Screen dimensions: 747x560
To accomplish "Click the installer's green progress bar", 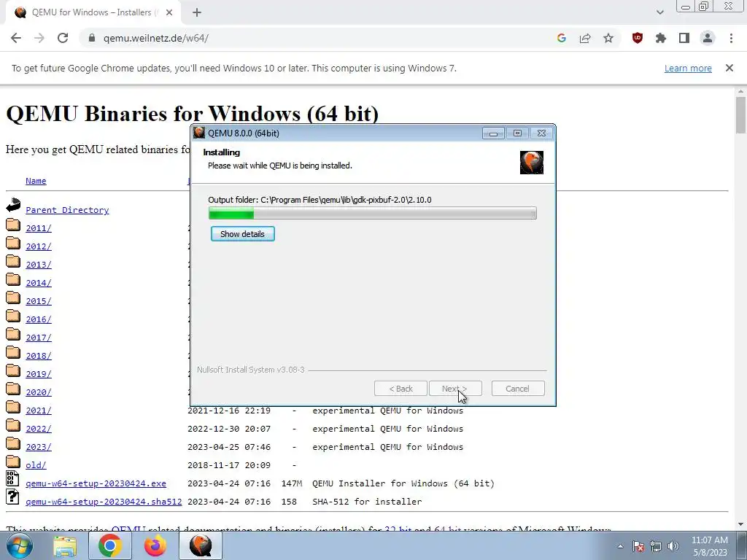I will click(373, 214).
